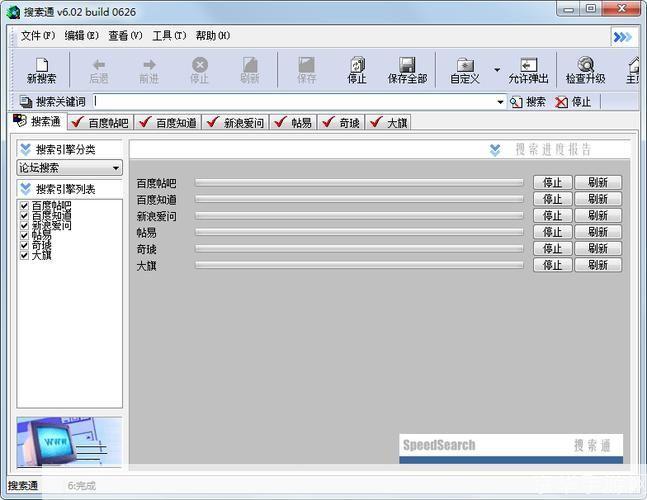
Task: Uncheck 大旗 in engine list
Action: 24,255
